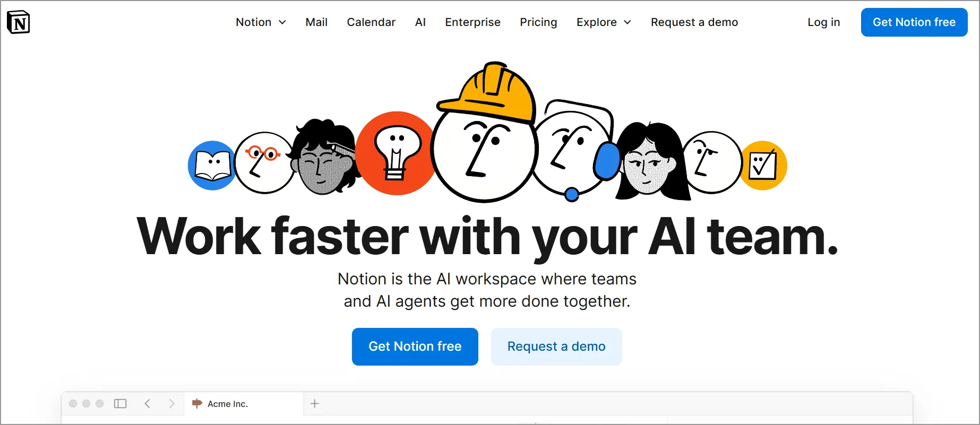Click the Notion logo icon
Viewport: 980px width, 425px height.
tap(19, 22)
